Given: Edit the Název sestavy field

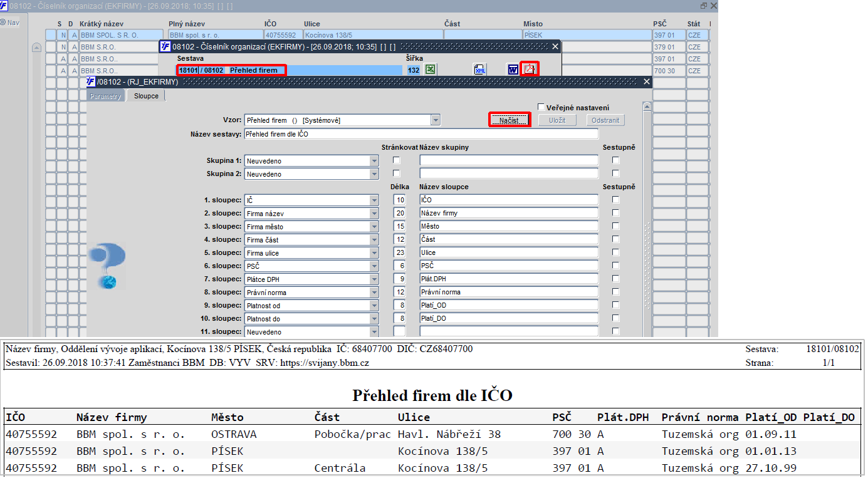Looking at the screenshot, I should (x=421, y=134).
